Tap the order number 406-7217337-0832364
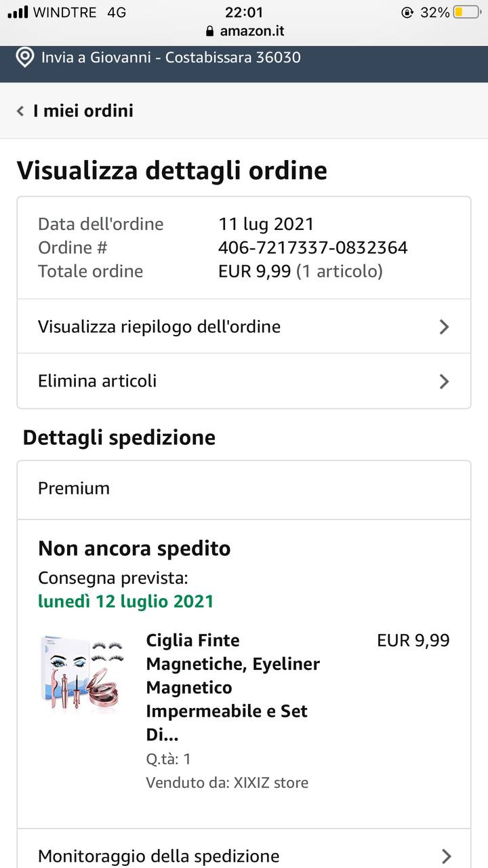 [x=312, y=248]
